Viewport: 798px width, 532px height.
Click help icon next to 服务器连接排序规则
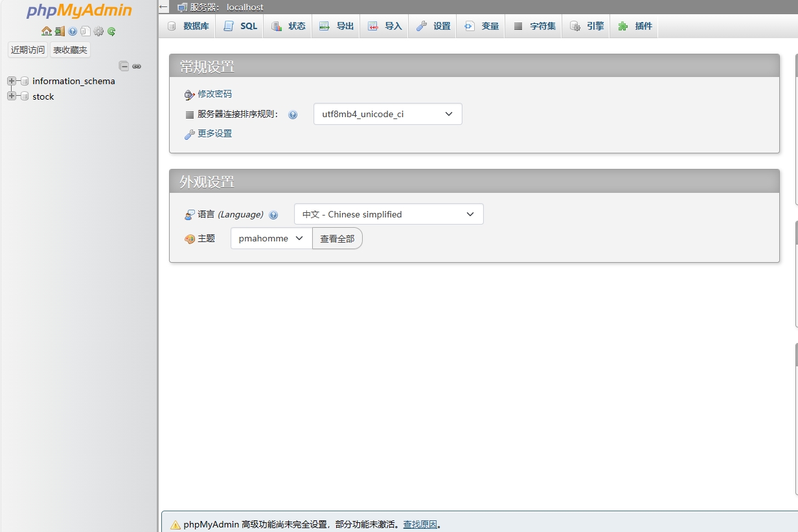293,115
